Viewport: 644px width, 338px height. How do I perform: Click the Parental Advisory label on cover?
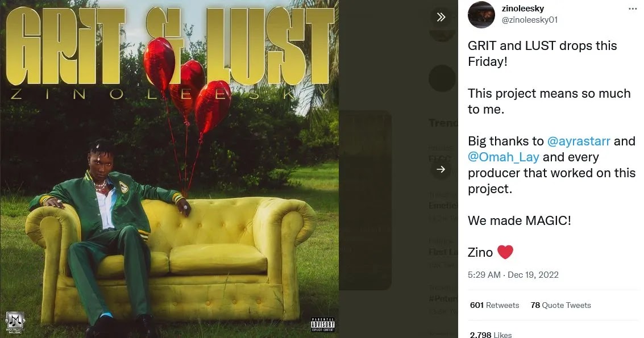click(x=322, y=324)
